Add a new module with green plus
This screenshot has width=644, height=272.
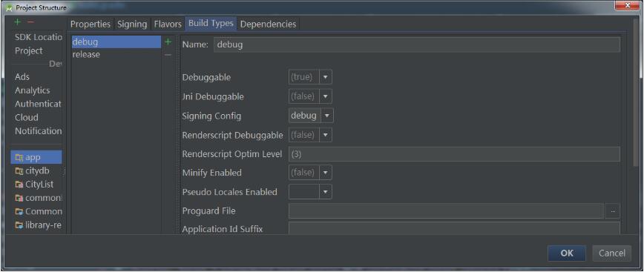17,22
